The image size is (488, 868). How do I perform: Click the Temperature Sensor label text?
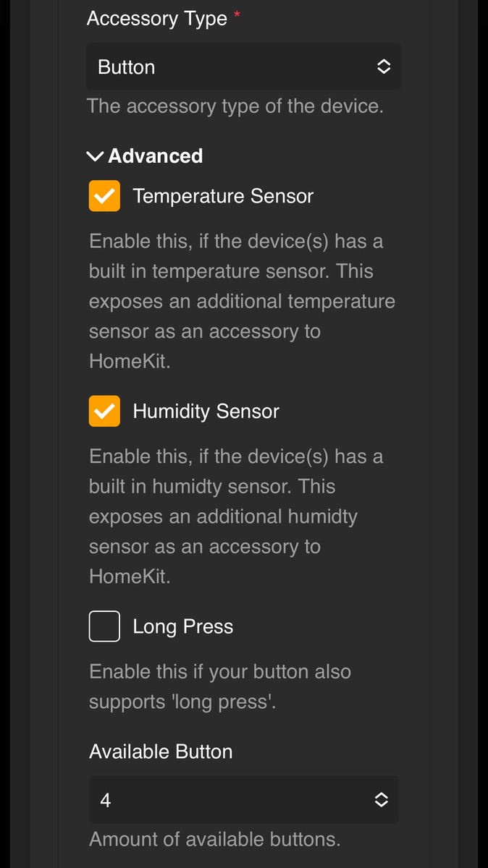click(x=223, y=196)
